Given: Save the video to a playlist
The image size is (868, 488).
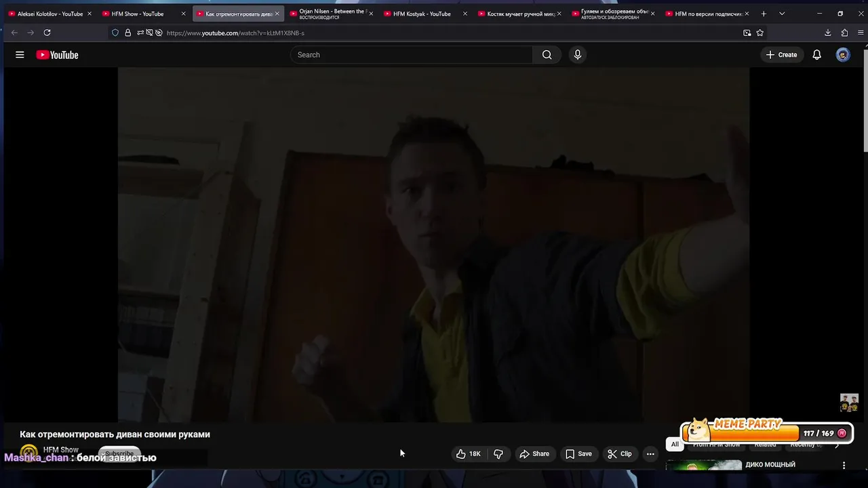Looking at the screenshot, I should point(578,454).
